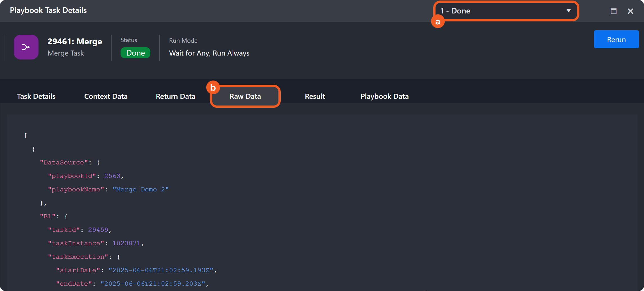Viewport: 644px width, 291px height.
Task: Show the Playbook Data tab
Action: click(x=385, y=96)
